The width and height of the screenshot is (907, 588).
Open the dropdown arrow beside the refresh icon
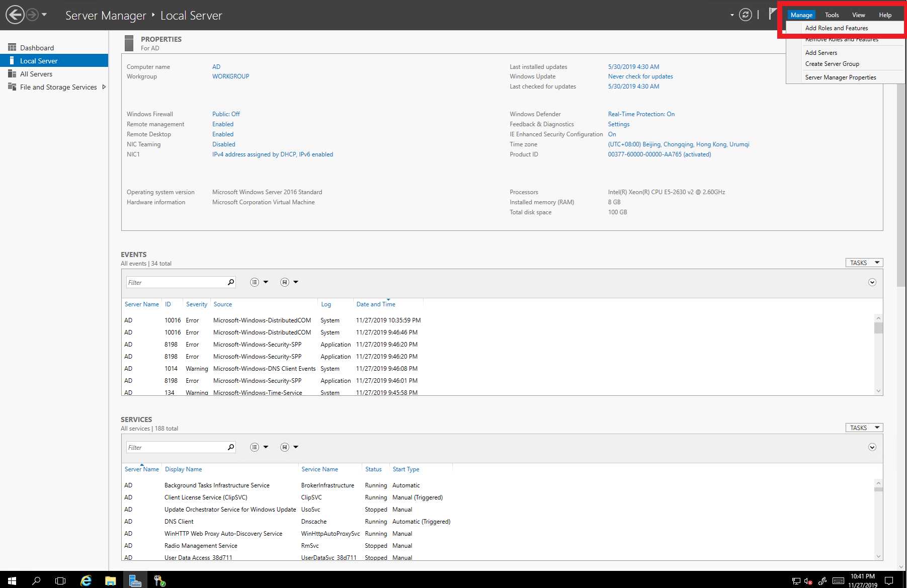coord(732,15)
